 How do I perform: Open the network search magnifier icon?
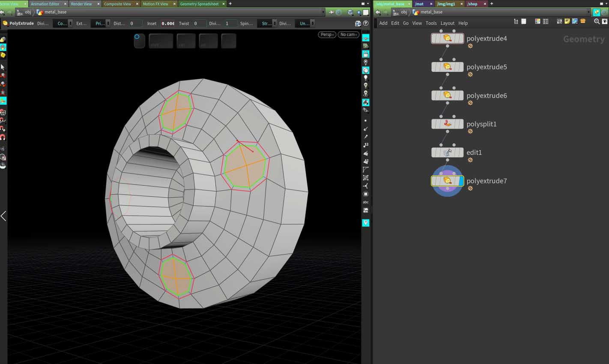(x=597, y=21)
